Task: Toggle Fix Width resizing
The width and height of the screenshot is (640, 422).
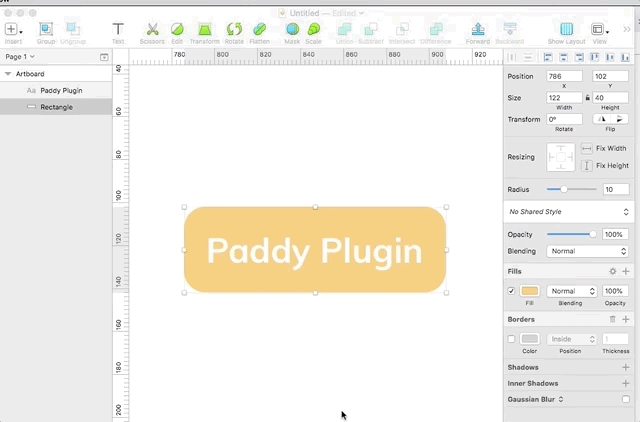Action: pos(587,148)
